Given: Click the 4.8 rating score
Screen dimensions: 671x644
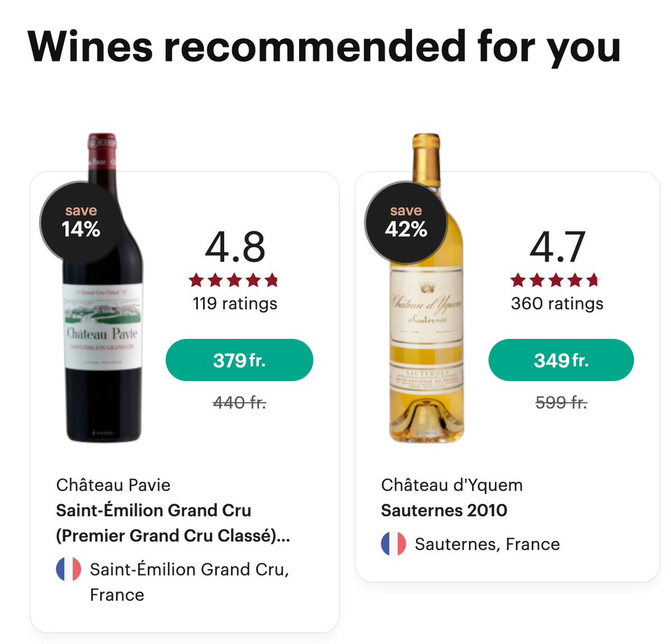Looking at the screenshot, I should point(235,247).
